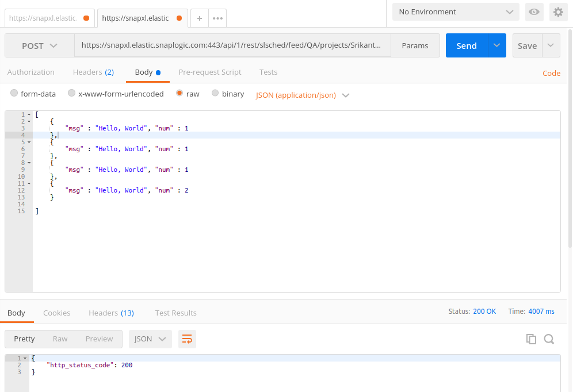Image resolution: width=573 pixels, height=392 pixels.
Task: Select the x-www-form-urlencoded body option
Action: click(x=72, y=94)
